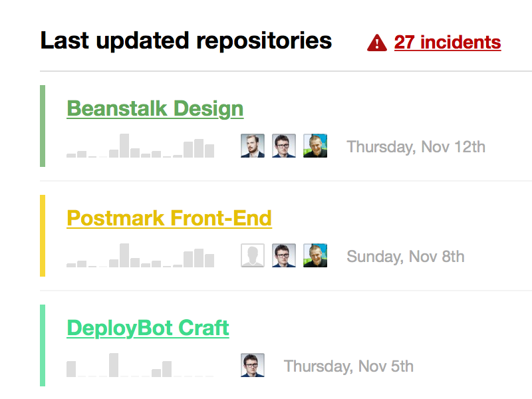532x399 pixels.
Task: Click placeholder avatar in Postmark Front-End row
Action: click(253, 255)
